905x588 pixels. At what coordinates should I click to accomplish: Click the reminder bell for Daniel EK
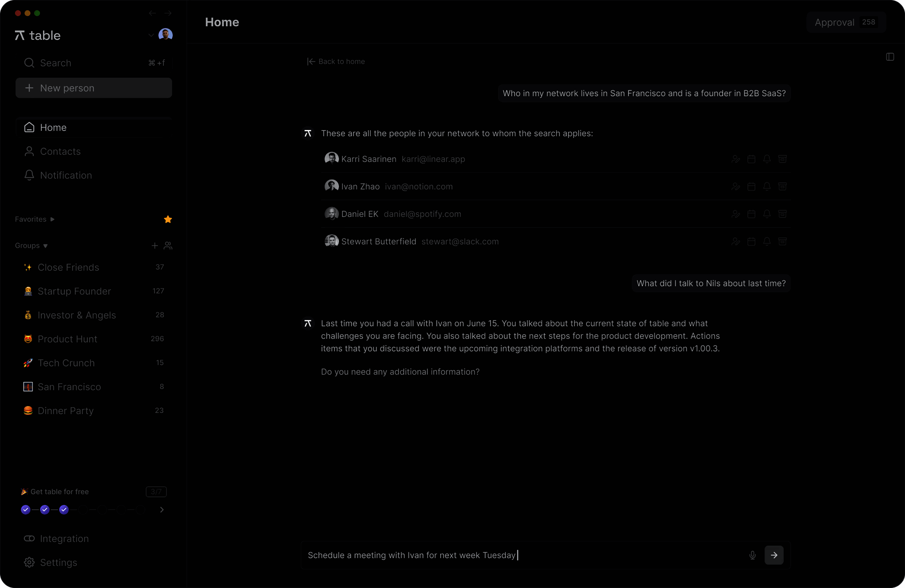pos(767,214)
